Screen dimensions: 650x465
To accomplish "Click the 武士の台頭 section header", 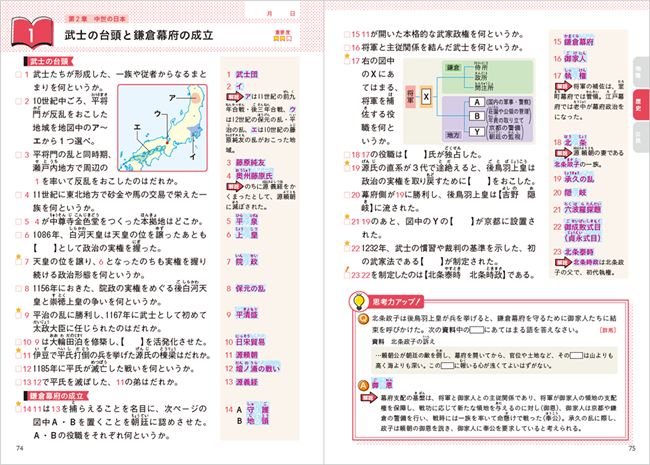I will pos(48,61).
